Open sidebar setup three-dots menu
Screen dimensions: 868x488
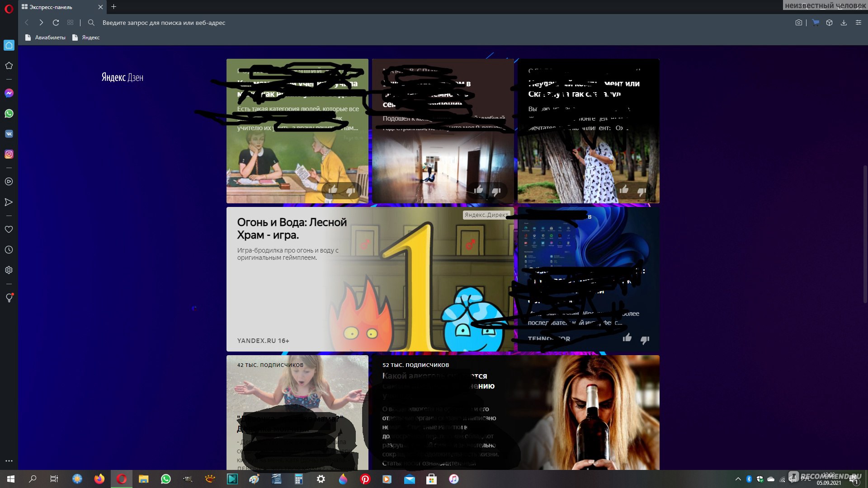point(9,461)
